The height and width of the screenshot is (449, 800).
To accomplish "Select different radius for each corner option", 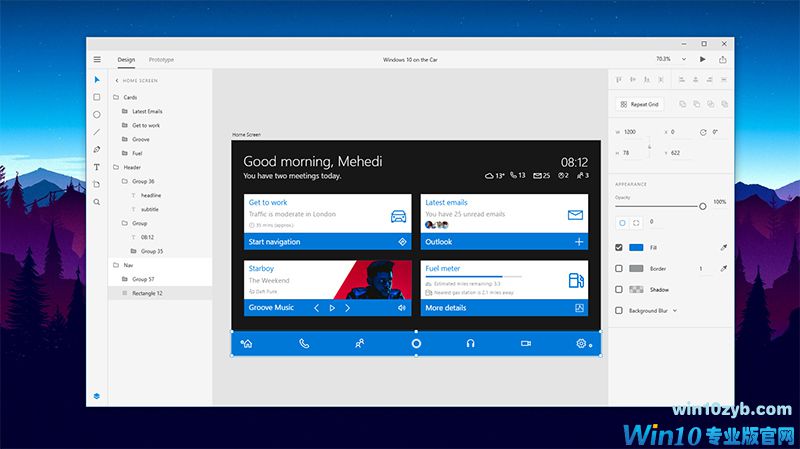I will [636, 223].
